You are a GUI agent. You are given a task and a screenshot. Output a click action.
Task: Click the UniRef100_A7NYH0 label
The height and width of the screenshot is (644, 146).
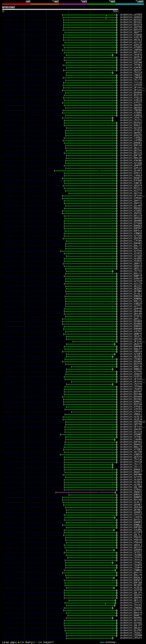pos(131,198)
